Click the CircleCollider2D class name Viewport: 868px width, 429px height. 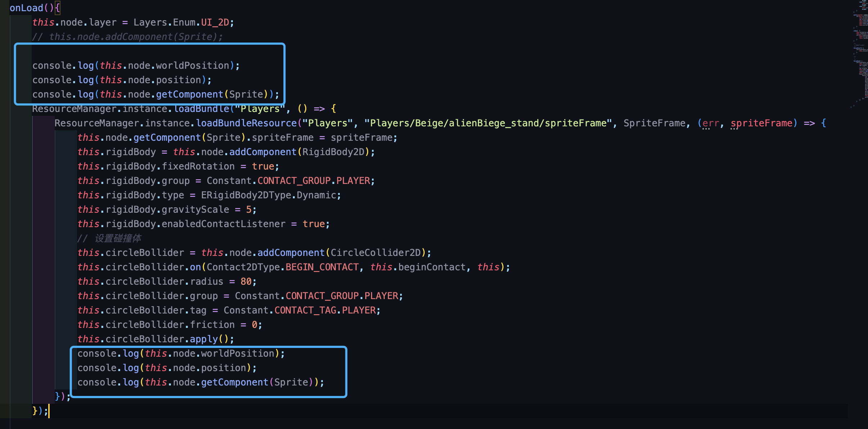click(x=375, y=253)
